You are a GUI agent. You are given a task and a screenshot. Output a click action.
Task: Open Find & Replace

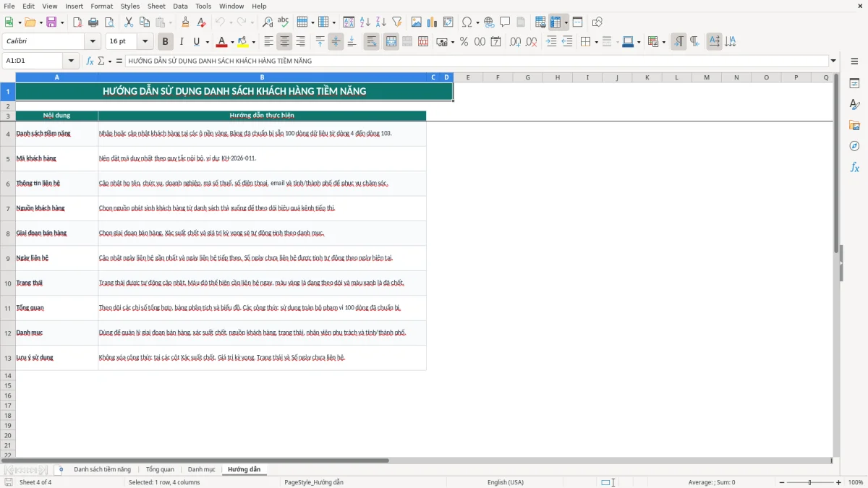tap(268, 22)
